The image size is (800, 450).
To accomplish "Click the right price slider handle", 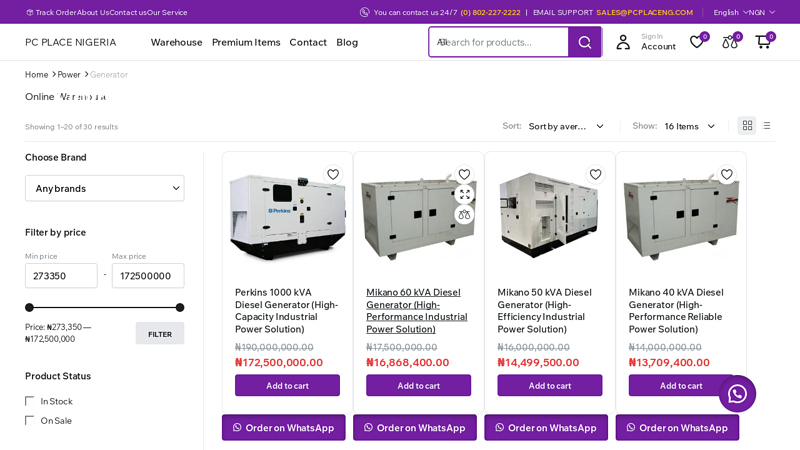I will (180, 308).
